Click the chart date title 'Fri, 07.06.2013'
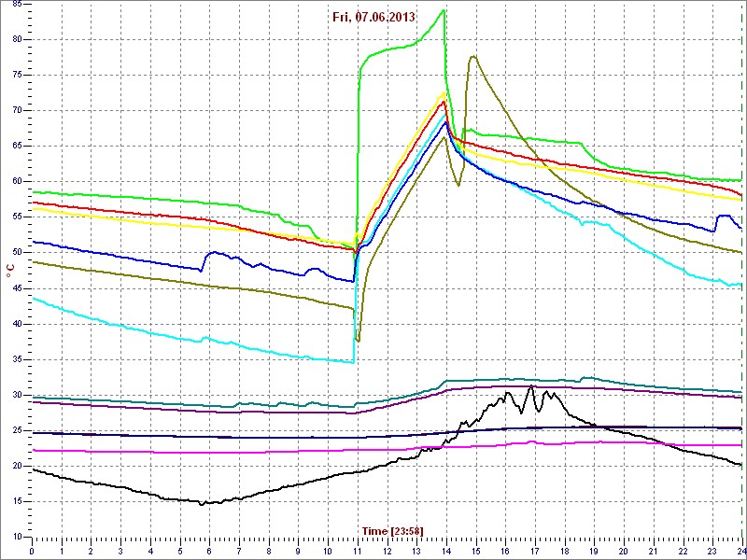Image resolution: width=747 pixels, height=560 pixels. click(x=374, y=17)
